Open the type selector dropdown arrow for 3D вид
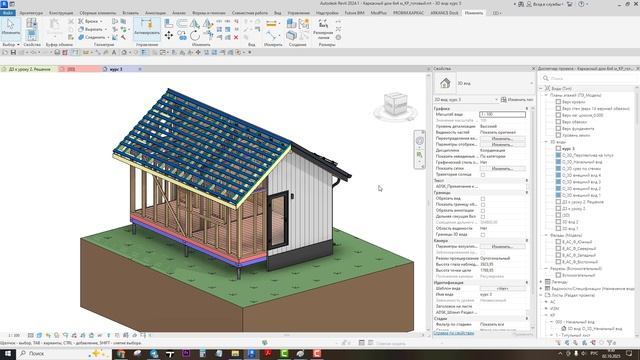This screenshot has width=640, height=360. click(531, 83)
